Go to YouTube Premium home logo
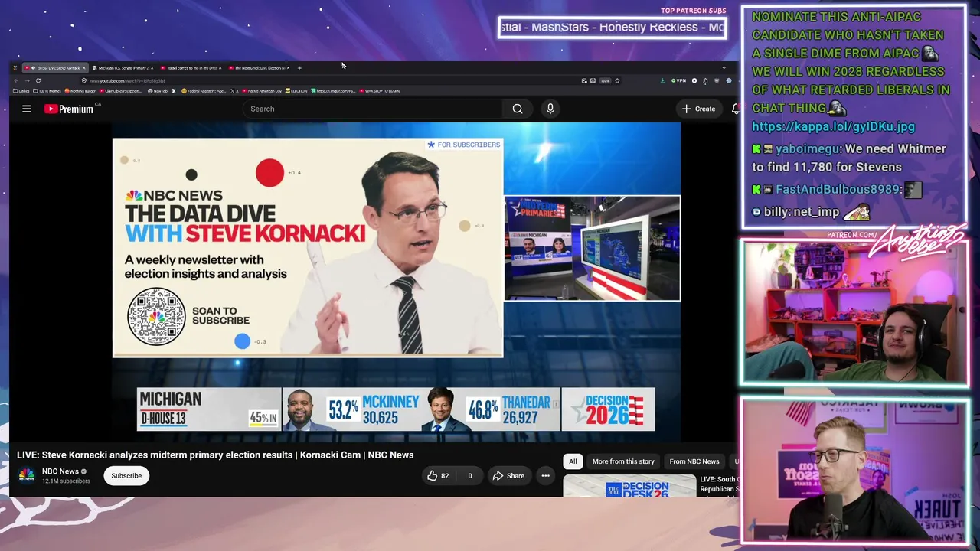The image size is (980, 551). pos(69,109)
